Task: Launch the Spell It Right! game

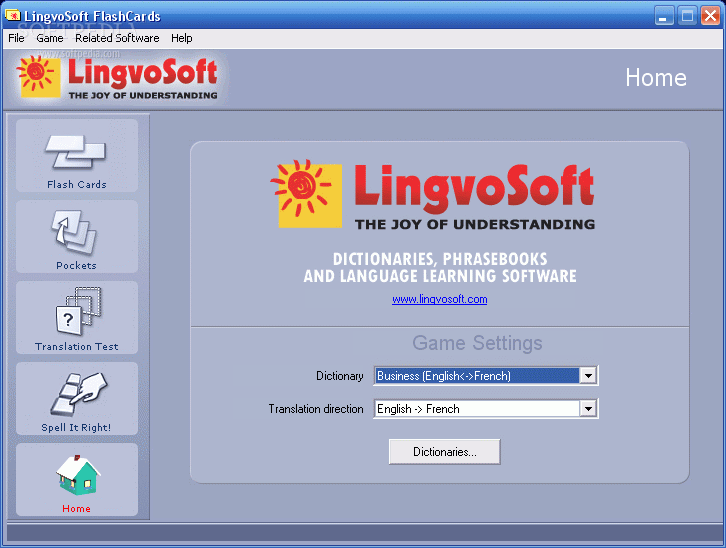Action: coord(77,399)
